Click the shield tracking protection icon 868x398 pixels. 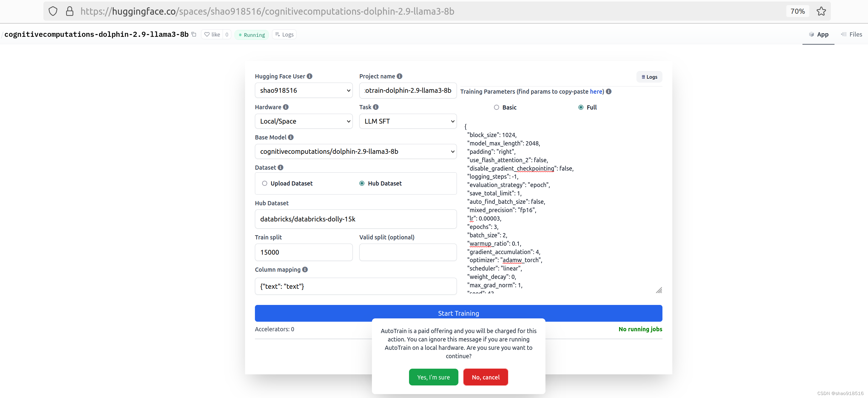[x=53, y=11]
